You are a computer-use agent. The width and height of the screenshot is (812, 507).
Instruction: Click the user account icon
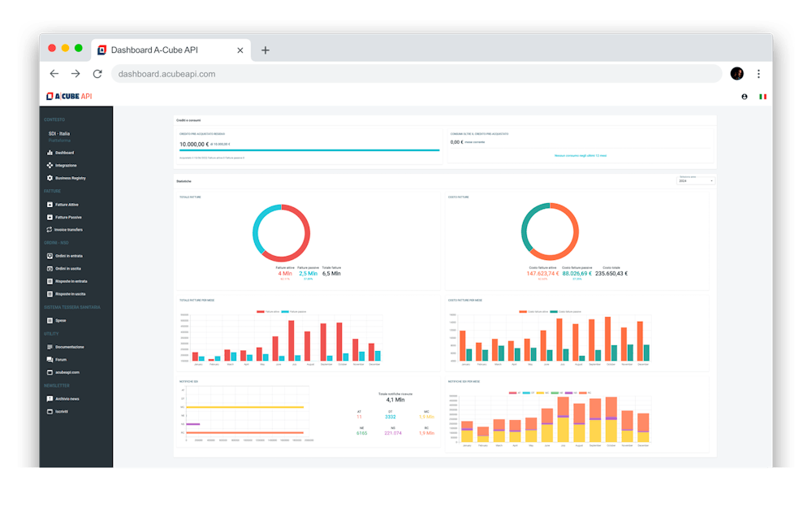tap(745, 97)
